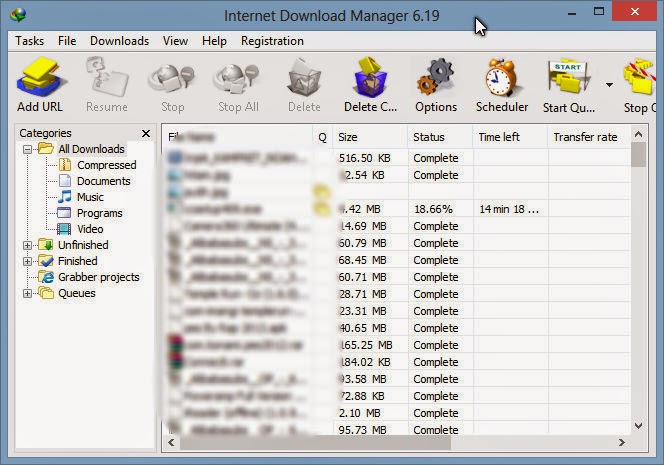Click the IDM logo in title bar
The image size is (664, 465).
tap(18, 15)
